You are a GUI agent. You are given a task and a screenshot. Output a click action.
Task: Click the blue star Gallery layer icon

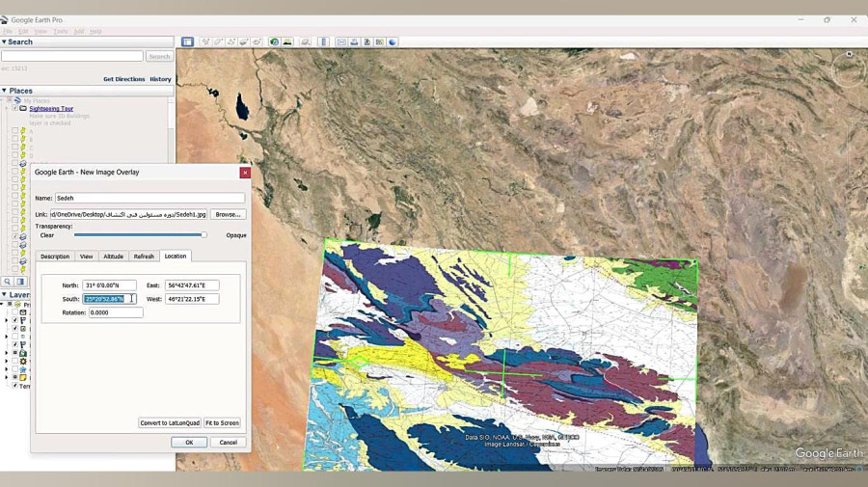(23, 369)
